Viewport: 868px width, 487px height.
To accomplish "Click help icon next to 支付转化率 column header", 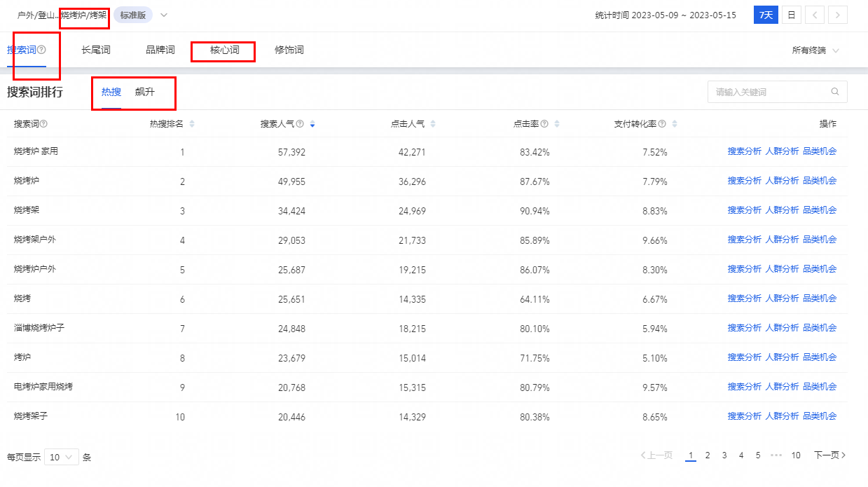I will pyautogui.click(x=662, y=124).
